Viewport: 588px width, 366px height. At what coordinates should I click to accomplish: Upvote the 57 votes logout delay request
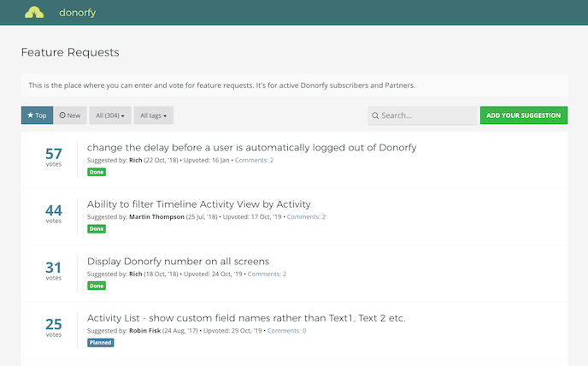54,156
